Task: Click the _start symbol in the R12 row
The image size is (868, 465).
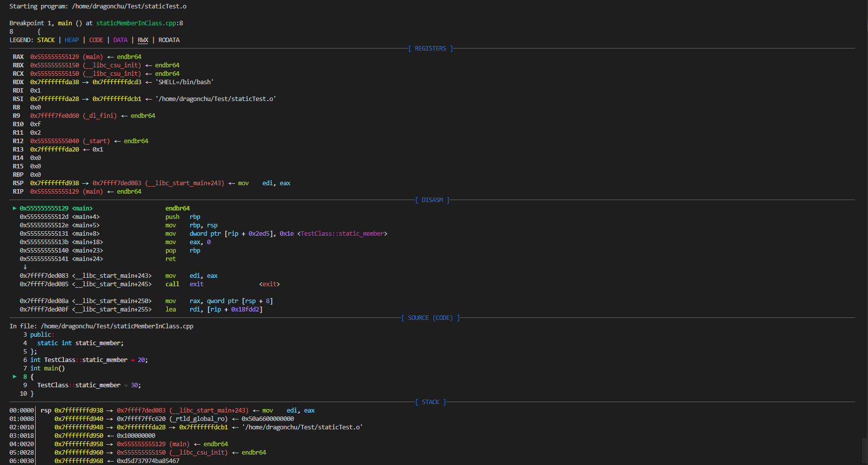Action: 97,141
